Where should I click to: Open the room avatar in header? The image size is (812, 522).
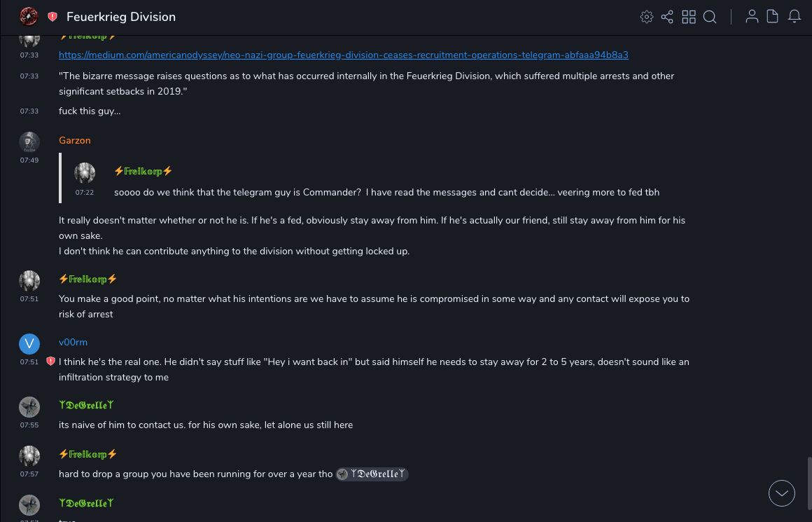[x=29, y=17]
